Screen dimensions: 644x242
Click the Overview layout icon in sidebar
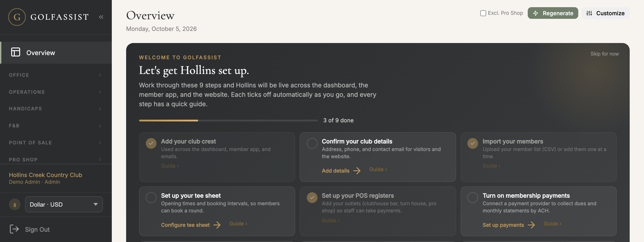pyautogui.click(x=15, y=52)
